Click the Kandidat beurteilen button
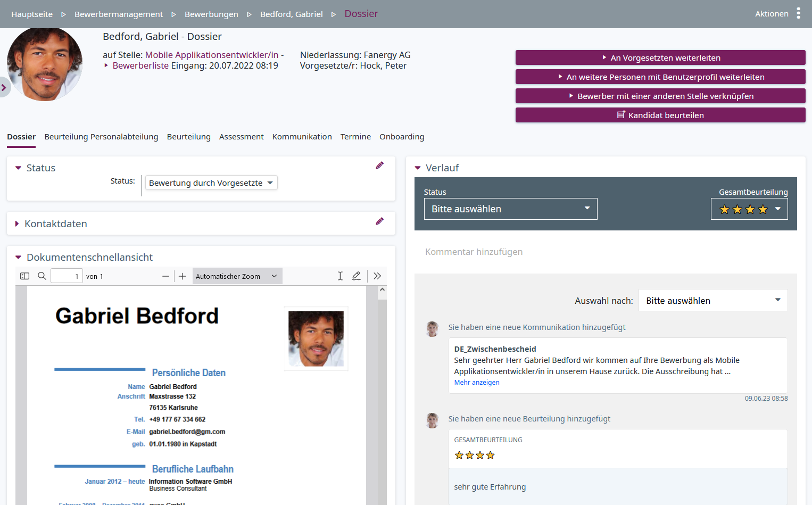The width and height of the screenshot is (812, 505). [660, 115]
